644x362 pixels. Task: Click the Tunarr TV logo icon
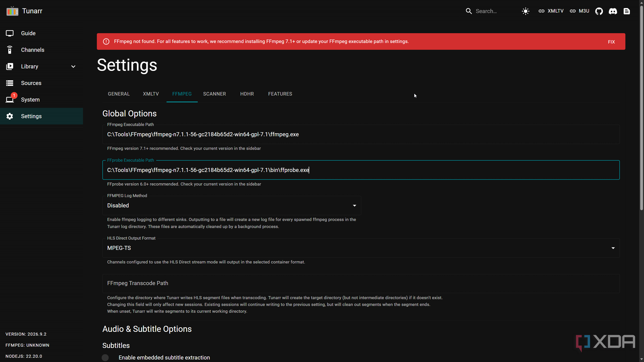[12, 11]
